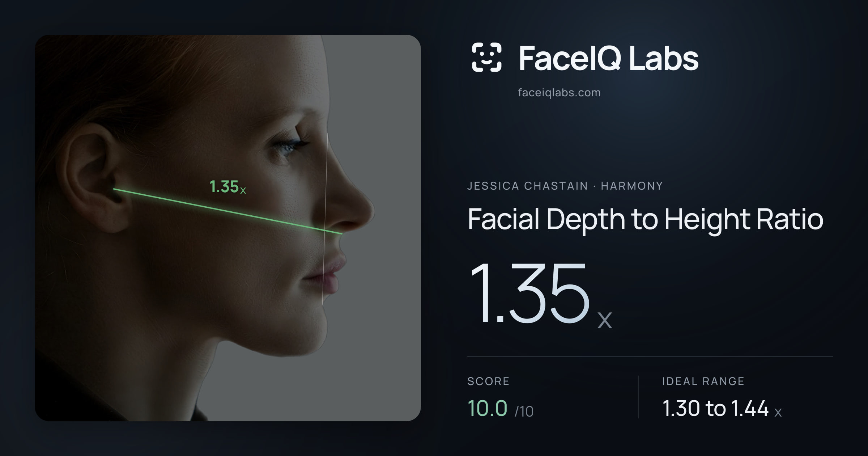The height and width of the screenshot is (456, 868).
Task: Click the 10.0 score value
Action: tap(487, 408)
